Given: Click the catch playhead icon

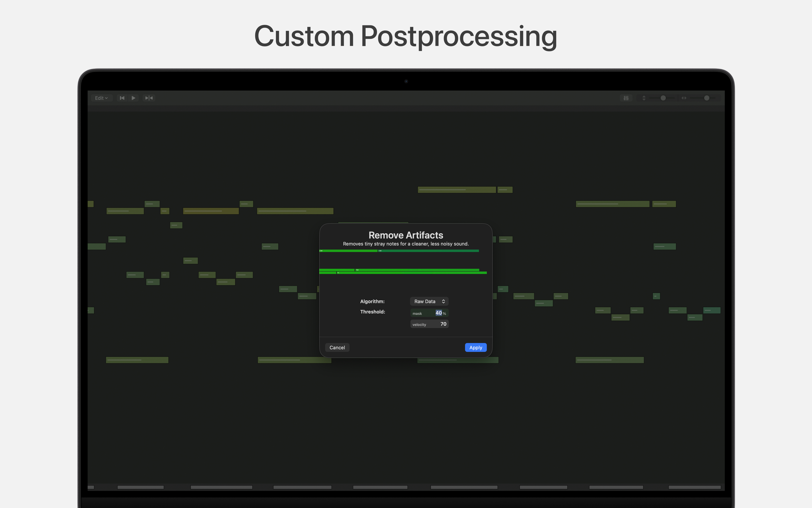Looking at the screenshot, I should (x=149, y=98).
